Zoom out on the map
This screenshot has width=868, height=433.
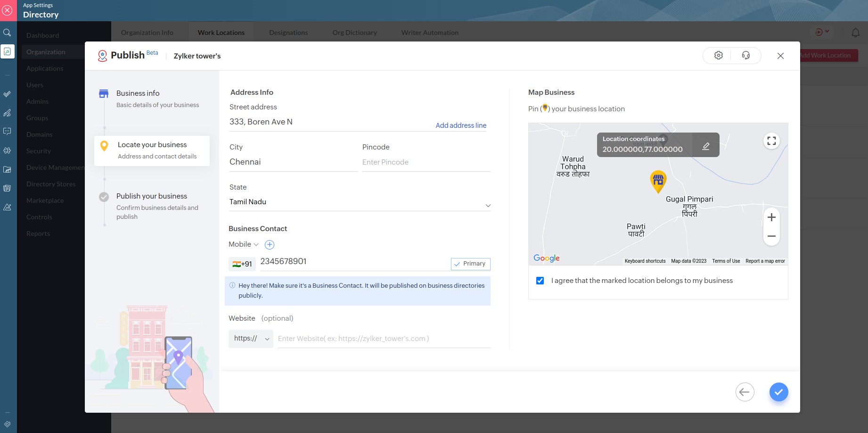[x=771, y=236]
